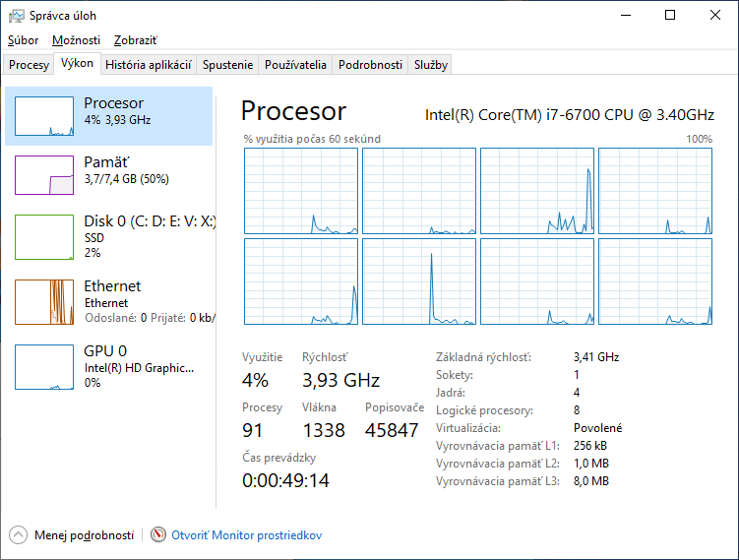Open the Zobraziť menu

135,40
